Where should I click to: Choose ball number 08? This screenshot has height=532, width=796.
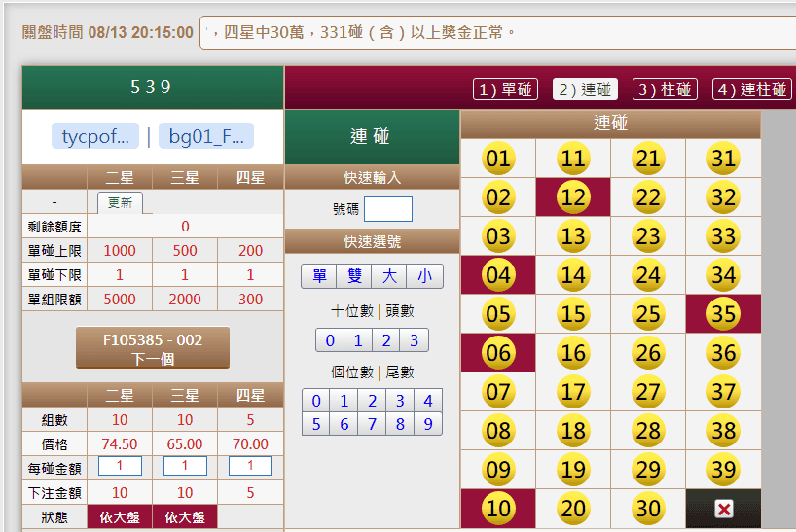pyautogui.click(x=498, y=431)
